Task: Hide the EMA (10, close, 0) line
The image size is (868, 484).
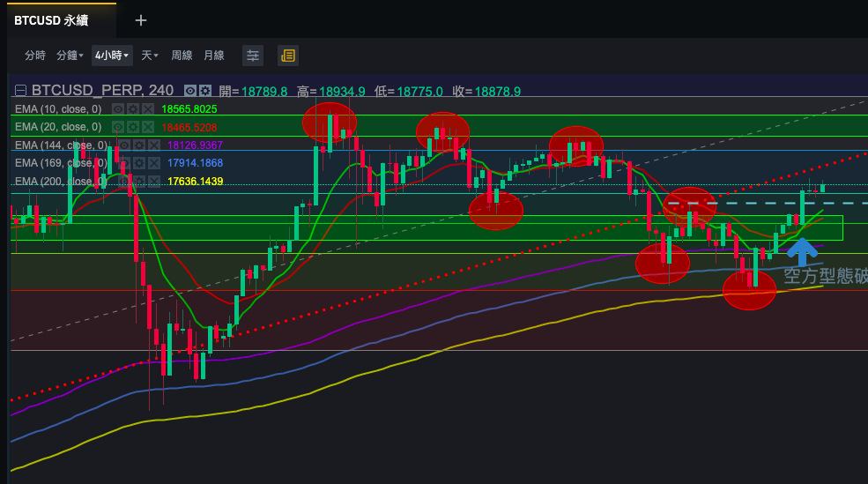Action: pos(118,109)
